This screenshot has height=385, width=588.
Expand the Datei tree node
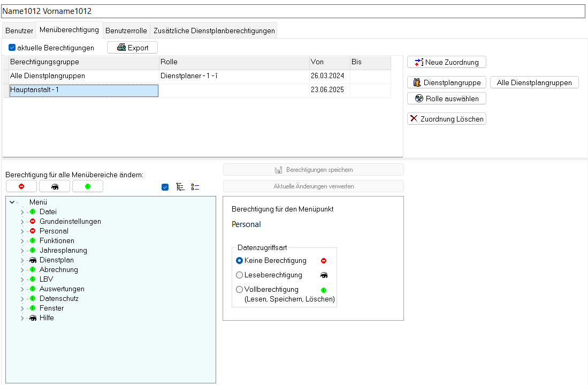click(22, 212)
